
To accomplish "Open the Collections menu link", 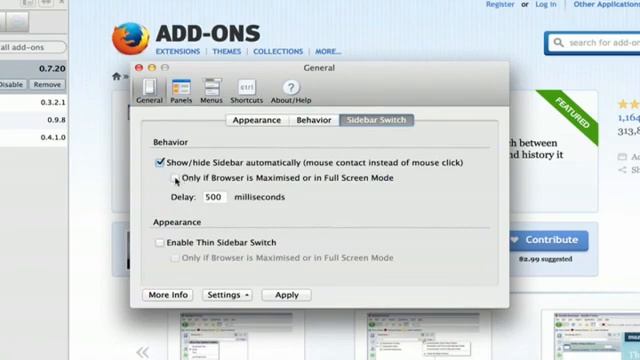I will coord(278,51).
